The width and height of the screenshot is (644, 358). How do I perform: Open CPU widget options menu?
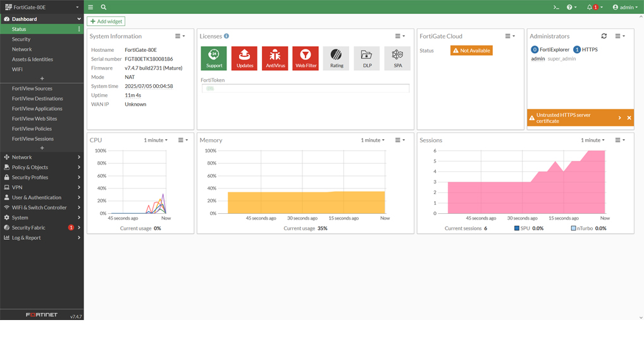coord(183,140)
